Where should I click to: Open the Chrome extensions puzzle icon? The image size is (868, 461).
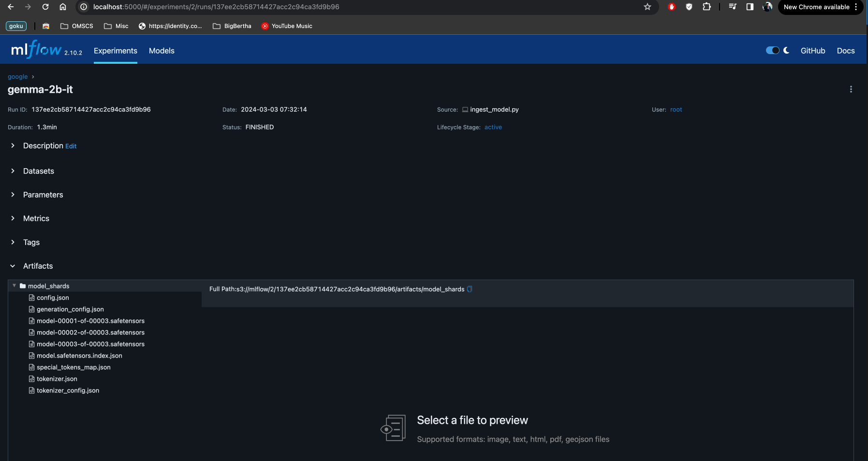click(706, 7)
